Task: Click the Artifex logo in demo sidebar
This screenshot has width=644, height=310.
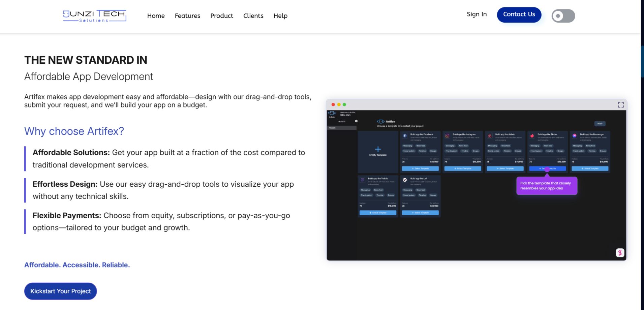Action: 332,113
